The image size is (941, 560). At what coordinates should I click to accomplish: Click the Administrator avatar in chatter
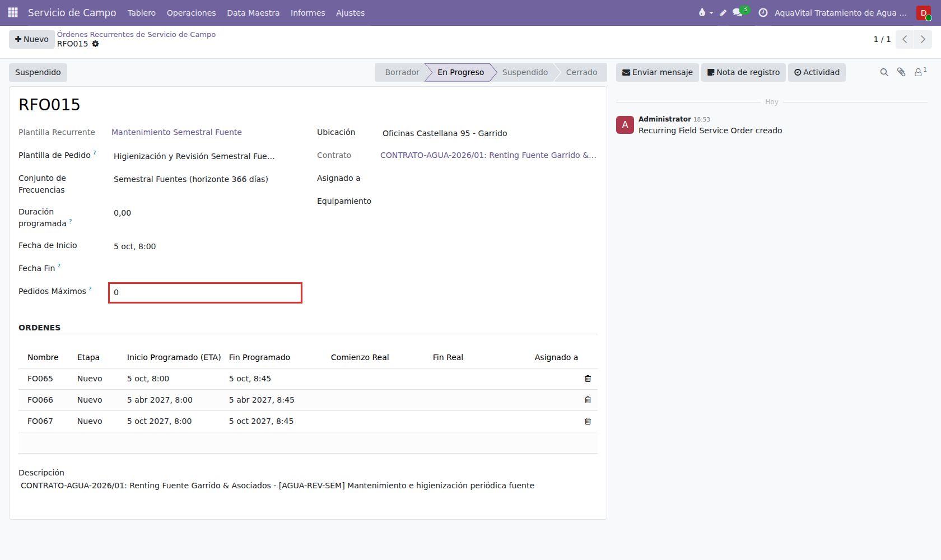click(625, 125)
